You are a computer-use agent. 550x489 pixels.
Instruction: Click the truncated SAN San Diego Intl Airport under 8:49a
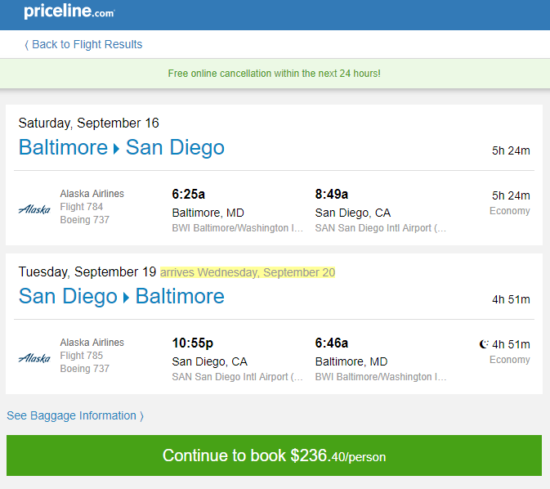click(381, 228)
